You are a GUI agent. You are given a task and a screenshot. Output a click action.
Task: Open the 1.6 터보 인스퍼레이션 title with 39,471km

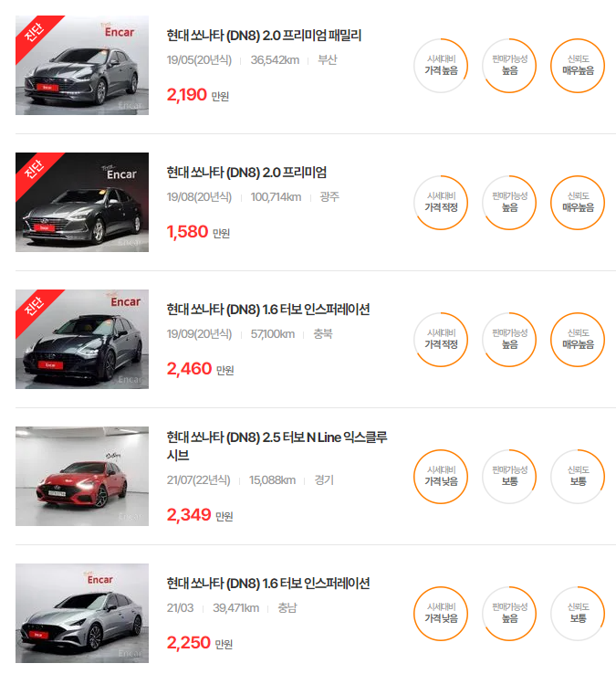pos(268,584)
